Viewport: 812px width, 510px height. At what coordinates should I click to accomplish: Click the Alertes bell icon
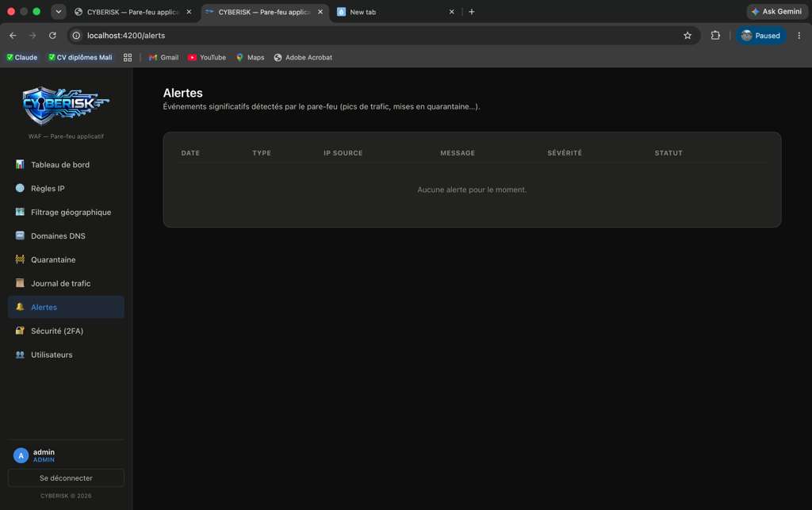[20, 307]
